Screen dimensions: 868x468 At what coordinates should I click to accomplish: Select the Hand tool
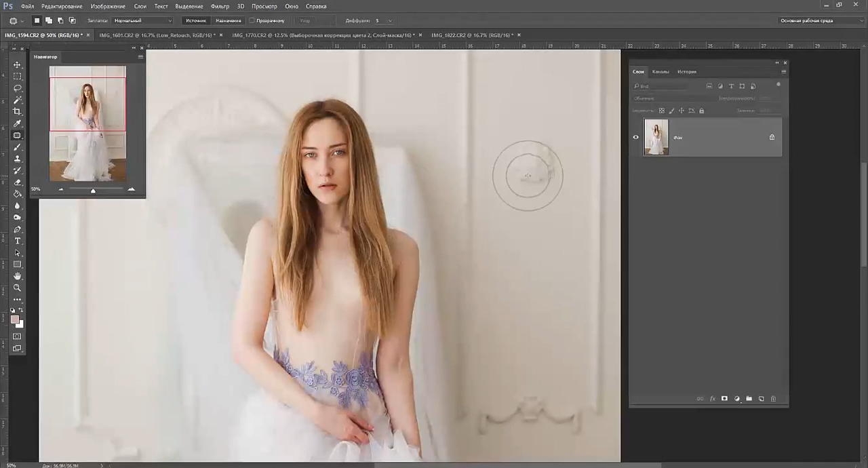pos(18,276)
